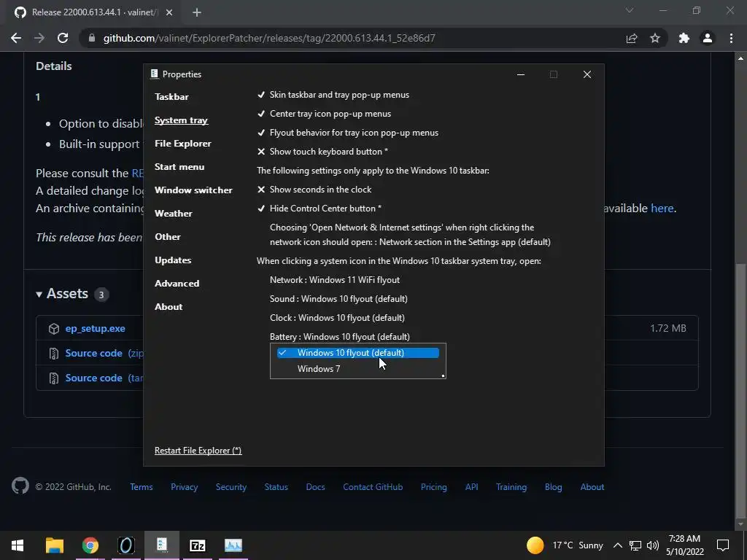The height and width of the screenshot is (560, 747).
Task: Change Clock flyout option
Action: pyautogui.click(x=337, y=318)
